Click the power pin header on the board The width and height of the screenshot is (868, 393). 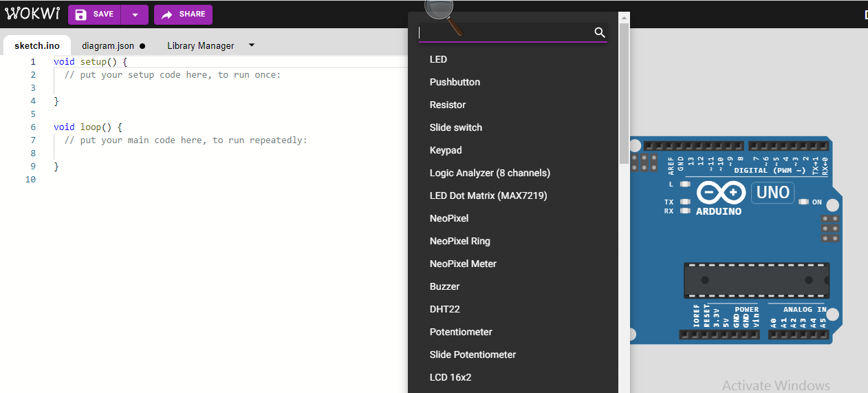[x=720, y=335]
